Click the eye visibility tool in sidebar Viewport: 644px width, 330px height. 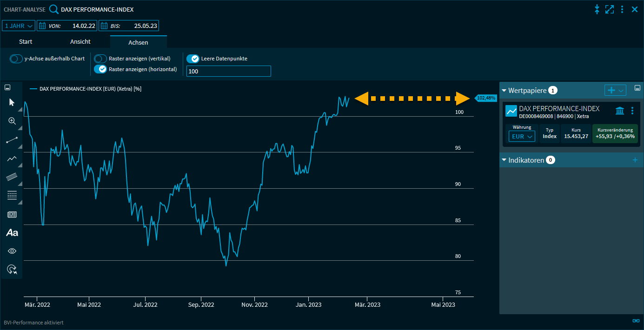[x=12, y=251]
